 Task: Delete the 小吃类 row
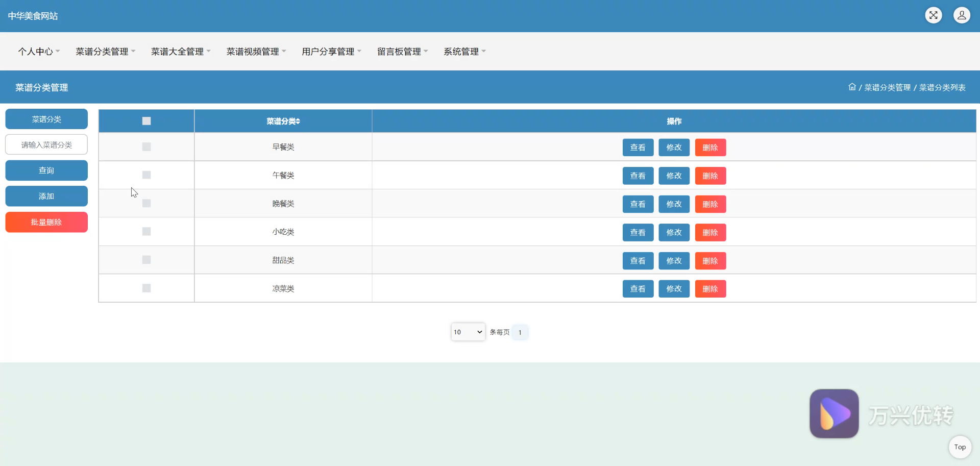click(710, 232)
